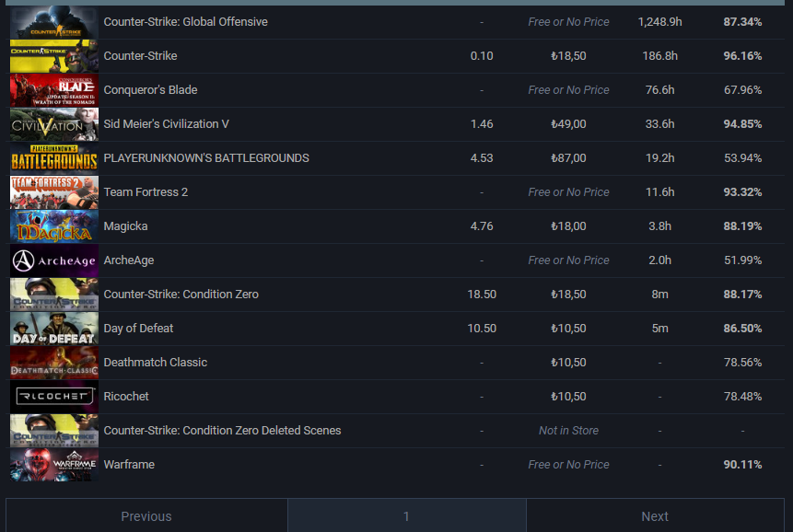Click the Ricochet game title
This screenshot has width=793, height=532.
tap(126, 397)
